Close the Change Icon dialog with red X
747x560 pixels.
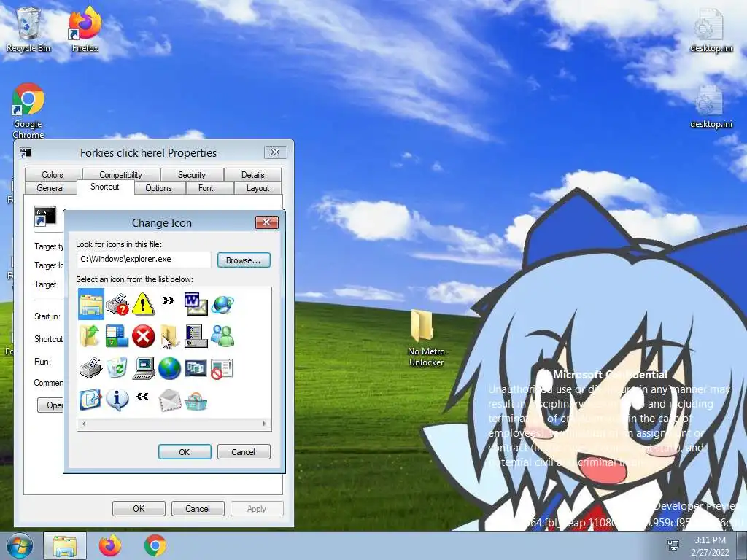[x=267, y=222]
